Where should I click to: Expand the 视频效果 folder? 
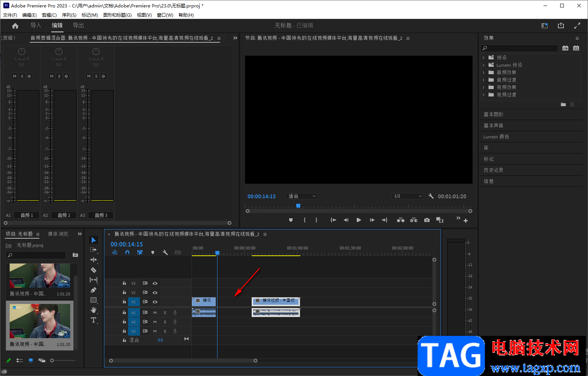(x=483, y=87)
